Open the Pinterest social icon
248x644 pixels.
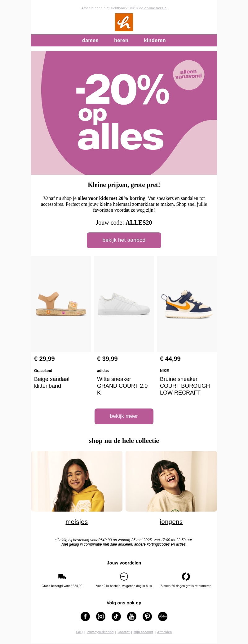pos(147,616)
